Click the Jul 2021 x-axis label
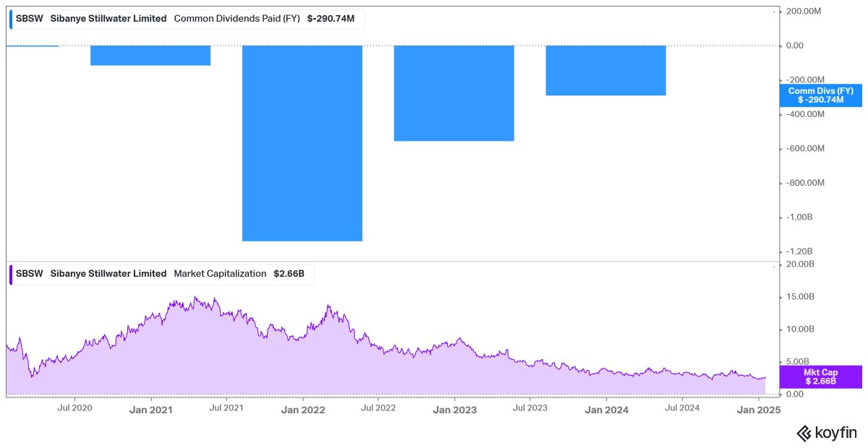The width and height of the screenshot is (868, 448). [x=226, y=408]
